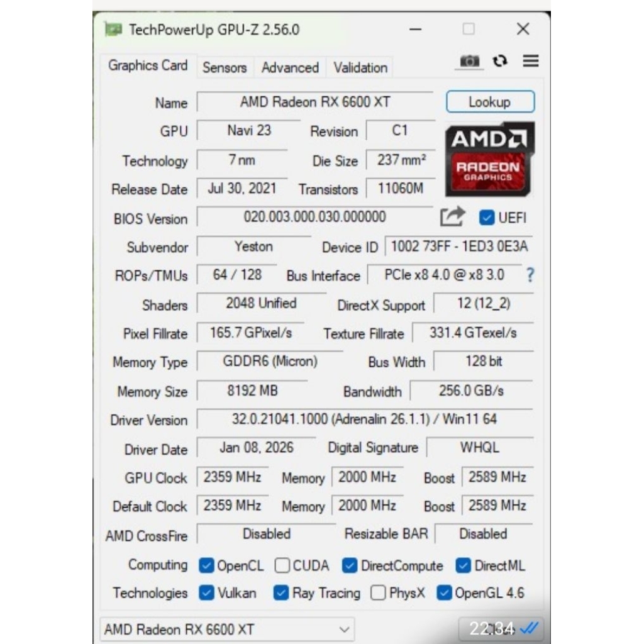Click the 7 nm Technology value

242,159
